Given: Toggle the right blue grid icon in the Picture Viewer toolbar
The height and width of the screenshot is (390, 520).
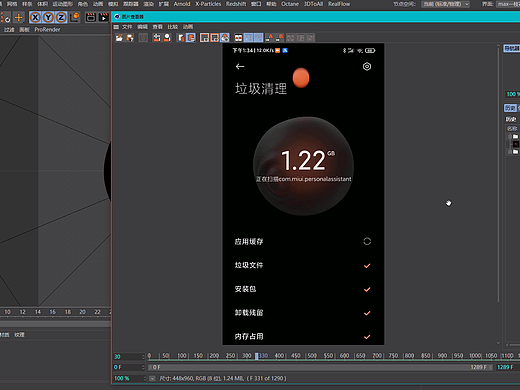Looking at the screenshot, I should click(258, 38).
